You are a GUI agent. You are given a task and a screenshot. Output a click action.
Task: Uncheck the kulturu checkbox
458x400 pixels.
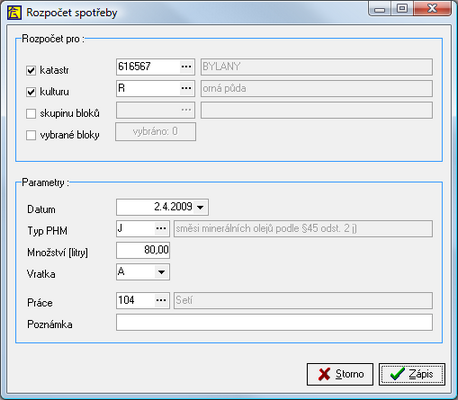pyautogui.click(x=31, y=92)
